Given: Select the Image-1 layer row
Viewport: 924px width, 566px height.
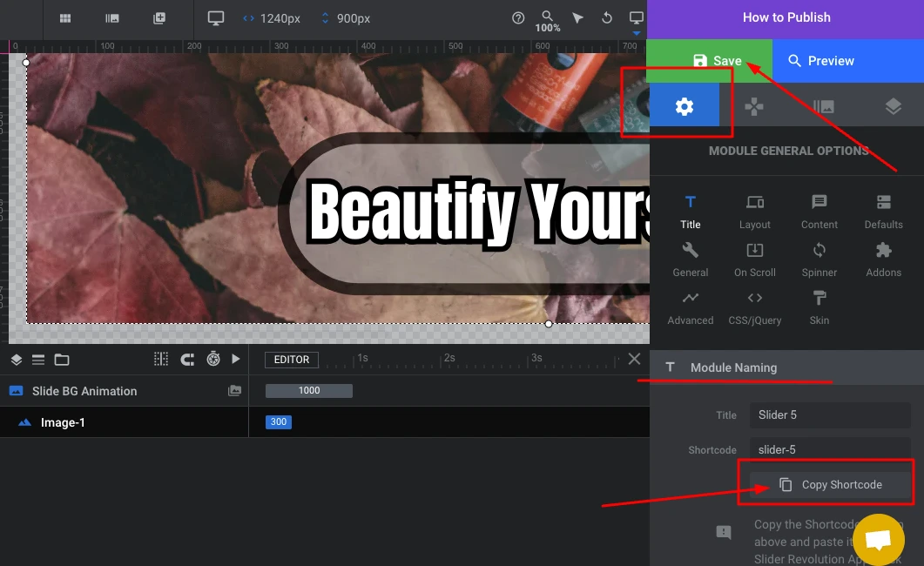Looking at the screenshot, I should (x=125, y=422).
